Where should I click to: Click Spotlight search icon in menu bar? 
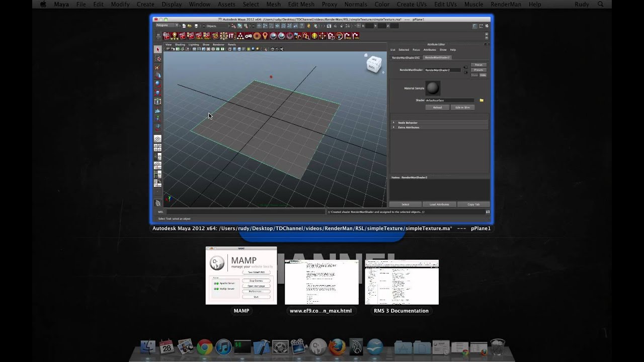point(601,5)
